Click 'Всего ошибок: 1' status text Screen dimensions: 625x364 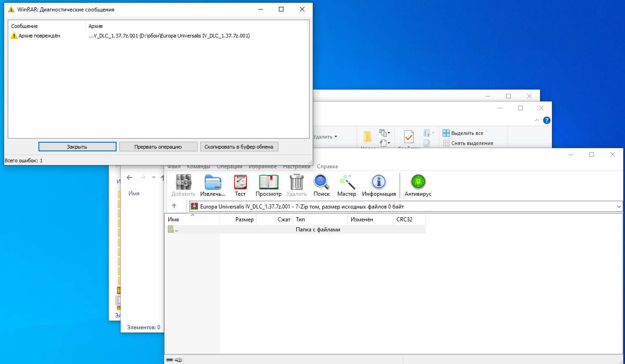click(x=23, y=161)
